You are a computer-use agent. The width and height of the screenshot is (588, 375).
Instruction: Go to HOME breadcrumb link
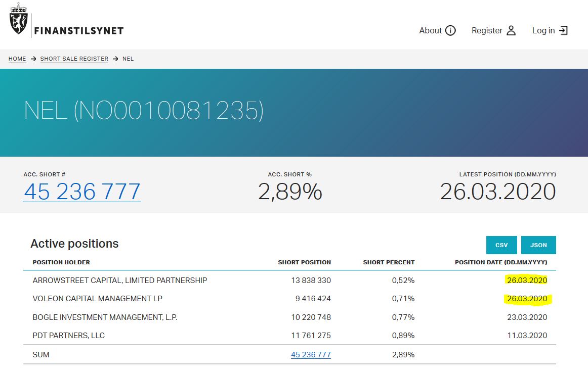click(17, 59)
